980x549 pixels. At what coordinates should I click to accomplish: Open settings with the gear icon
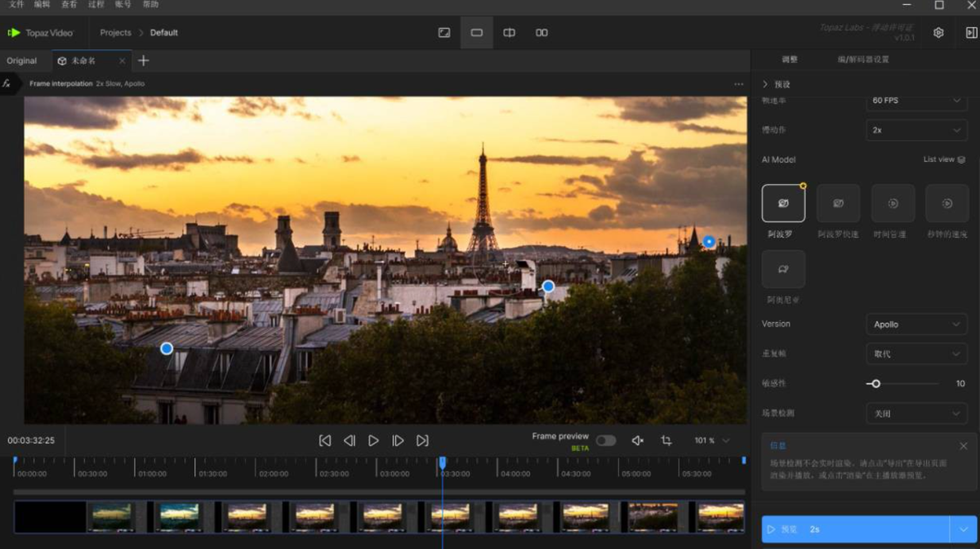pyautogui.click(x=939, y=33)
